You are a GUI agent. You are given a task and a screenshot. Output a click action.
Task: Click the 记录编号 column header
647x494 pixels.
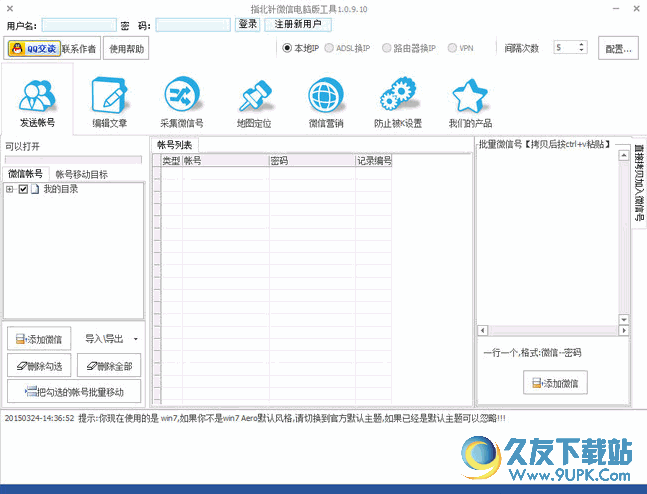point(373,161)
